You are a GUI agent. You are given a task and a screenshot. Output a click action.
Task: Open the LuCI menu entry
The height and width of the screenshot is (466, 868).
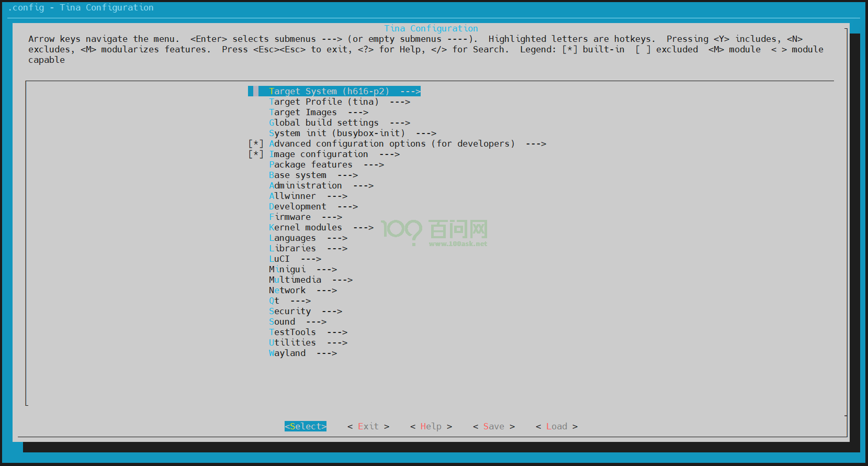pos(279,259)
